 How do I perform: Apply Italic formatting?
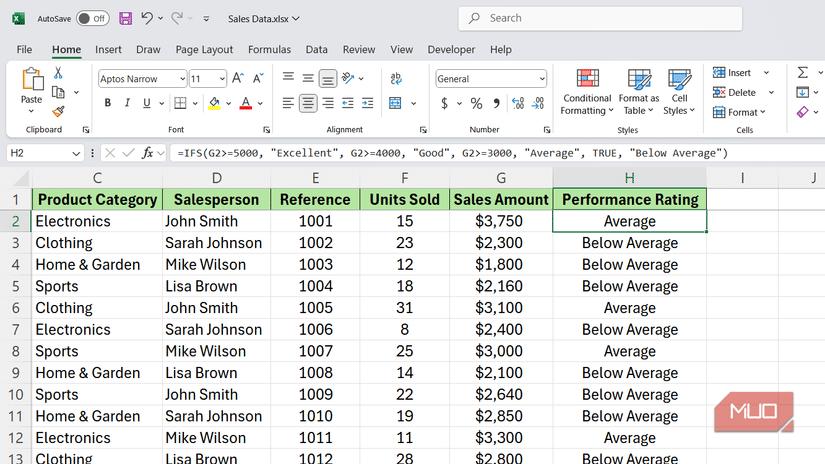127,103
